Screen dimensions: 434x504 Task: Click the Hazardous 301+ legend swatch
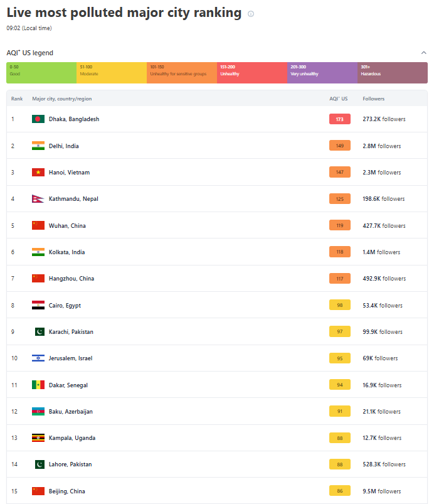pyautogui.click(x=392, y=73)
